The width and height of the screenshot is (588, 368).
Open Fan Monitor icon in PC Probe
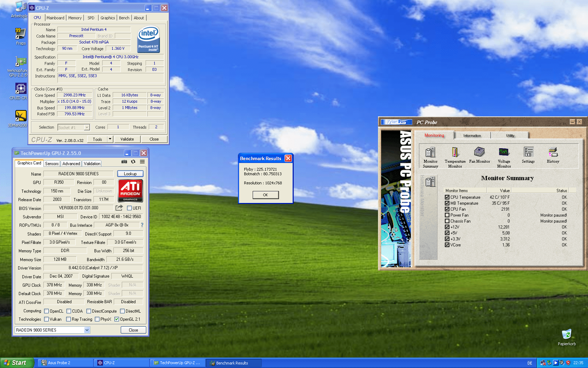point(479,155)
